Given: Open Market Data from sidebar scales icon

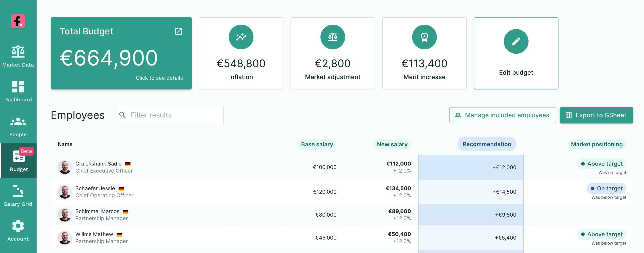Looking at the screenshot, I should tap(18, 56).
